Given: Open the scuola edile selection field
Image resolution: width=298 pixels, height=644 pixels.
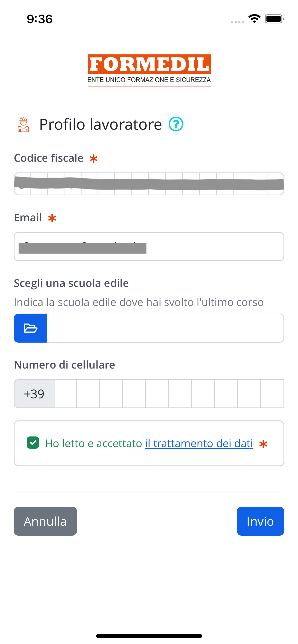Looking at the screenshot, I should tap(166, 328).
